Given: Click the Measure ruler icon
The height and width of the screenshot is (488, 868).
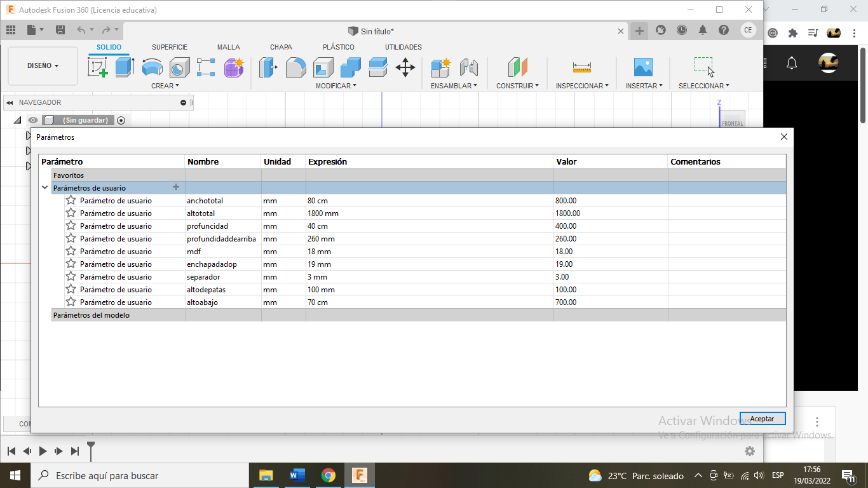Looking at the screenshot, I should pyautogui.click(x=581, y=67).
